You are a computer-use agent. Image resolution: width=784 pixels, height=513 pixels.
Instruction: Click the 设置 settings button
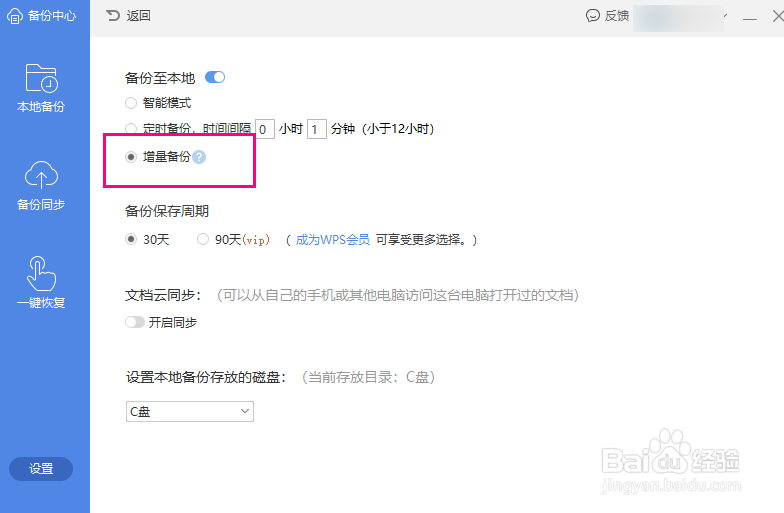tap(41, 468)
